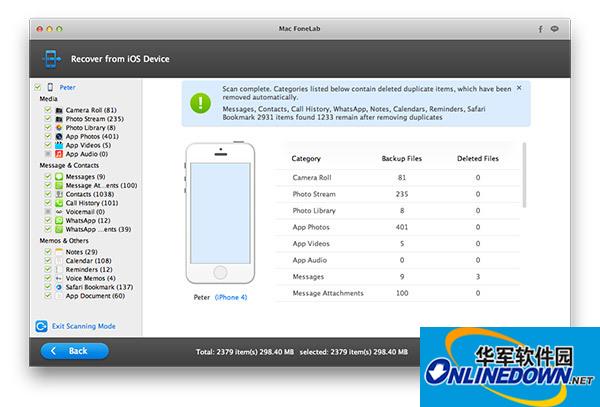Dismiss the scan complete notification

[519, 88]
